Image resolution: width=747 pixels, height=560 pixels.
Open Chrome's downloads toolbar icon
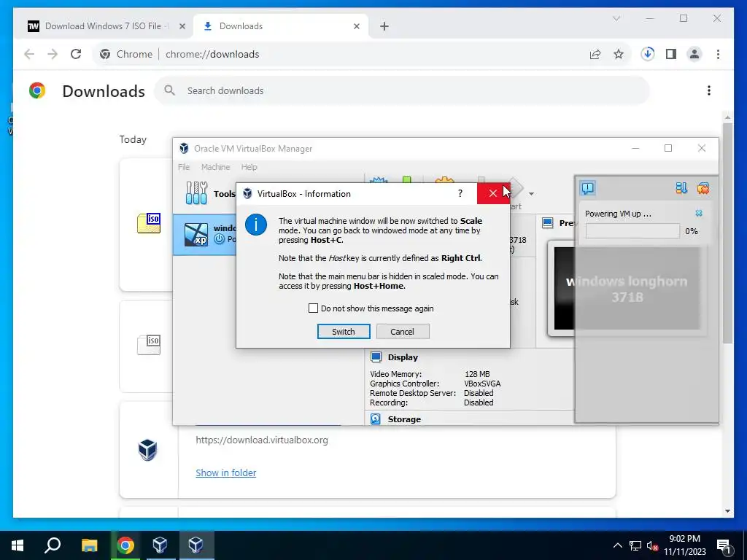point(648,54)
